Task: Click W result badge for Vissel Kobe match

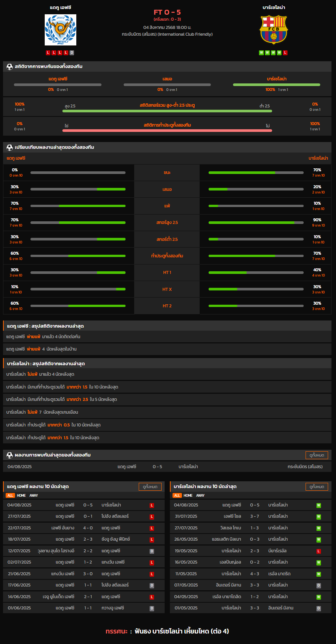Action: [319, 528]
